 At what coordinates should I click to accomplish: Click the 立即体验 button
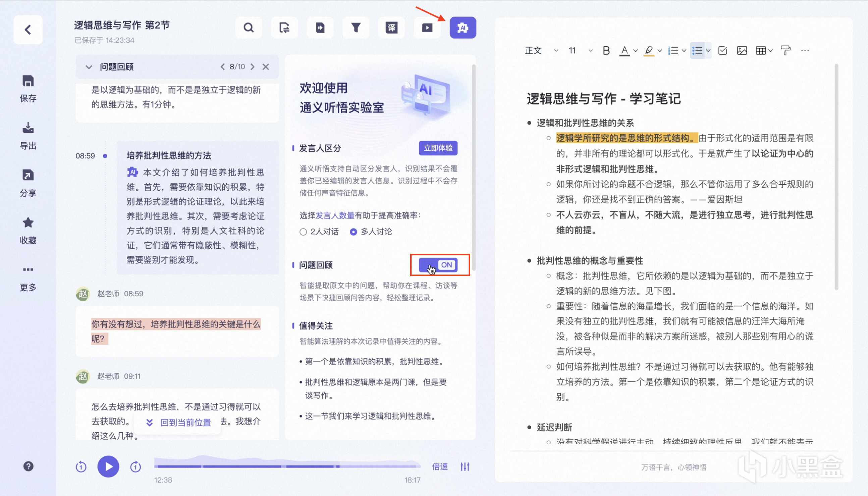click(x=438, y=148)
